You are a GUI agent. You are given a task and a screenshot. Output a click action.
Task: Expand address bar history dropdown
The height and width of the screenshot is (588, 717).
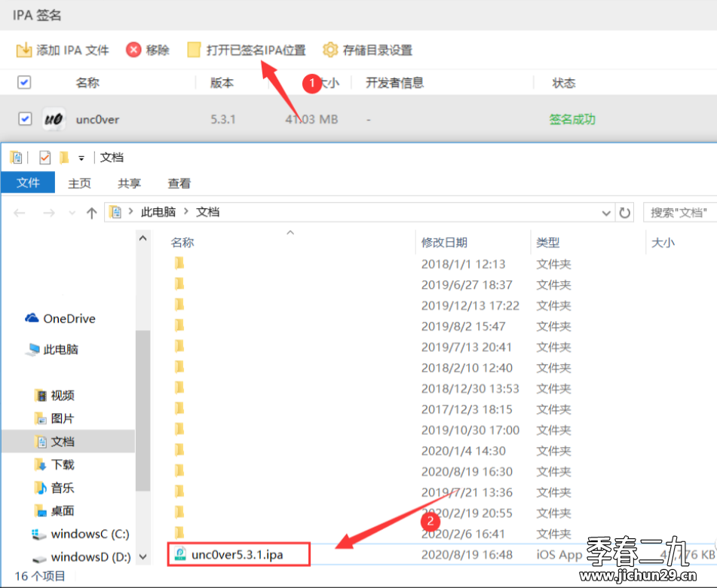(606, 213)
